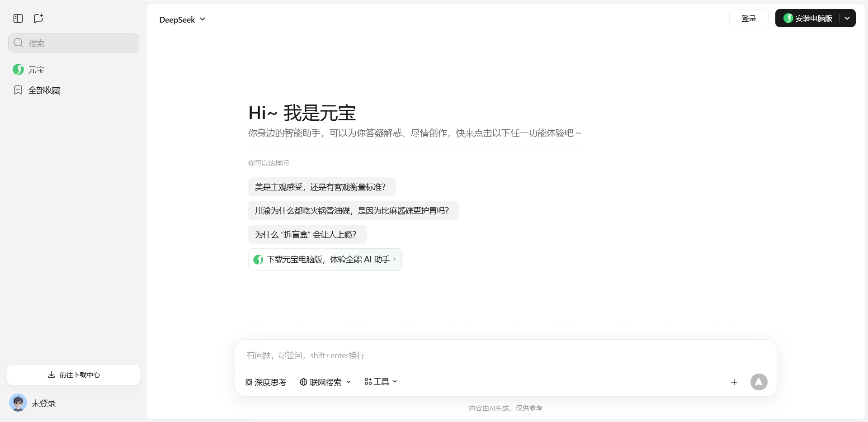Enable 联网搜索 online search
The height and width of the screenshot is (422, 868).
click(x=325, y=382)
